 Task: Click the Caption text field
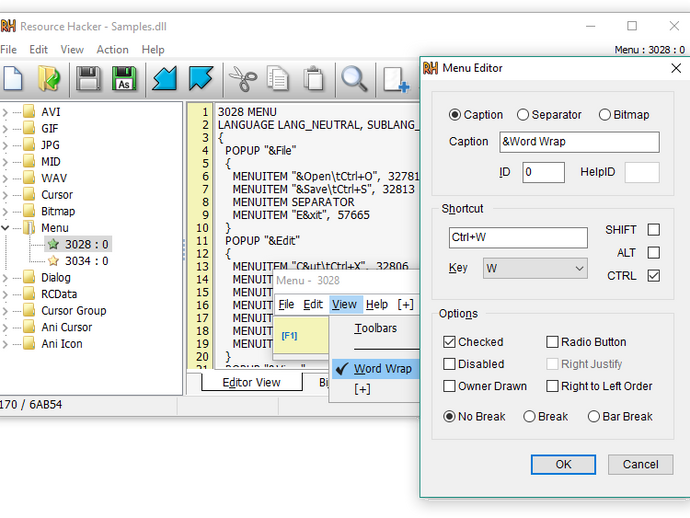click(x=579, y=142)
